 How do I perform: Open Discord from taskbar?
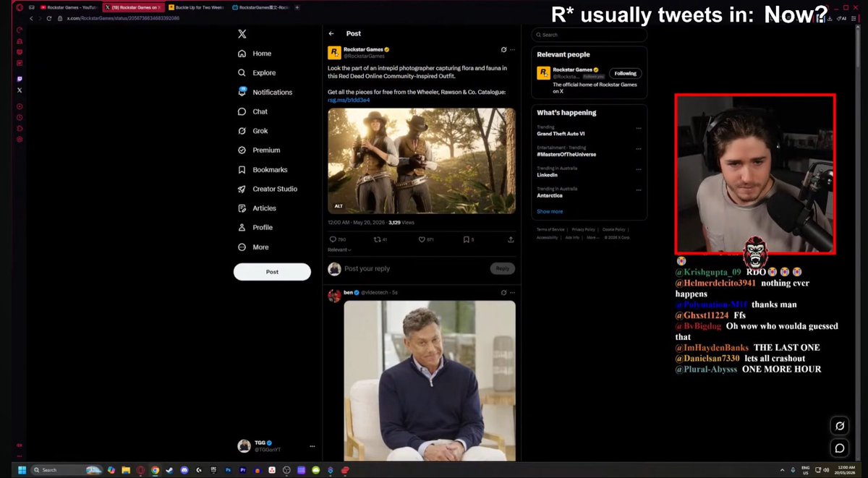coord(184,470)
